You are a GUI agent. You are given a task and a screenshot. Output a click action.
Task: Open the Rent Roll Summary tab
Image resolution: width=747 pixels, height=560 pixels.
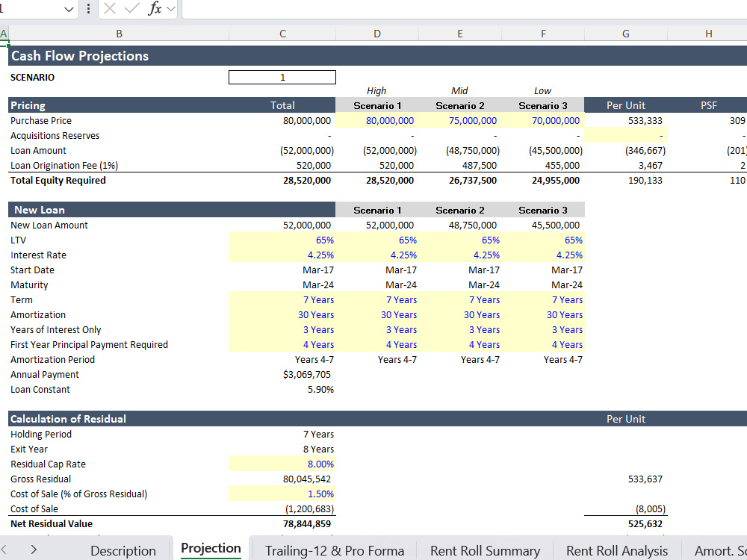tap(485, 550)
